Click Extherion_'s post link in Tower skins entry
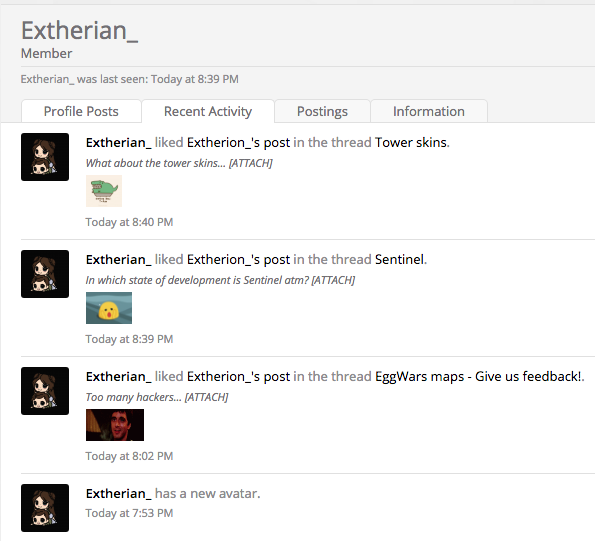 click(x=238, y=143)
